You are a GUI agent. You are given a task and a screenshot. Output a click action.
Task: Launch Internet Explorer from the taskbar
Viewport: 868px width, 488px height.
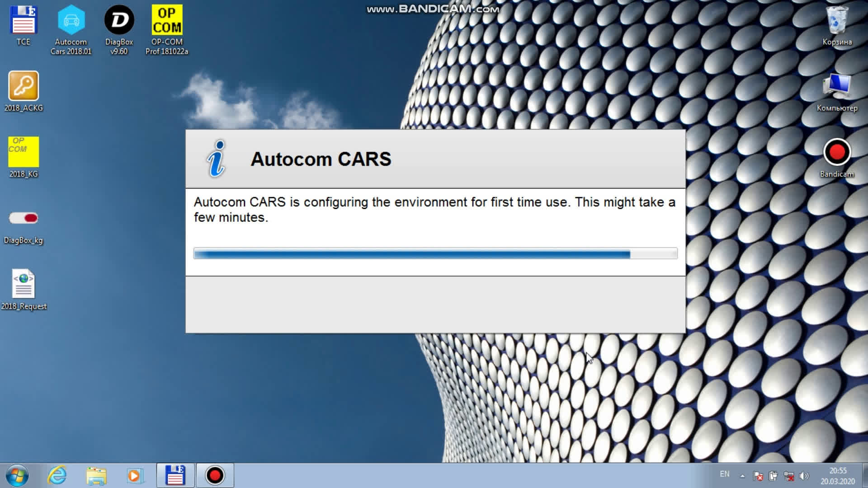[57, 475]
